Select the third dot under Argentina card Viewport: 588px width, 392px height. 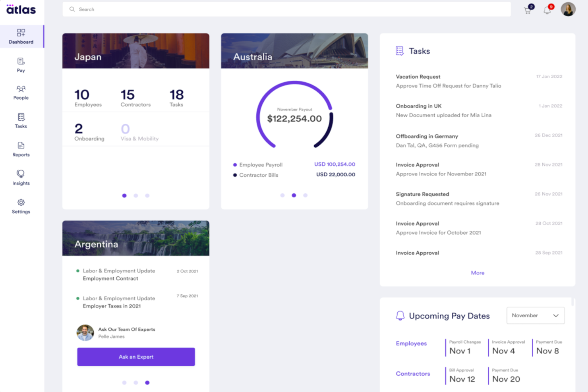[x=147, y=382]
